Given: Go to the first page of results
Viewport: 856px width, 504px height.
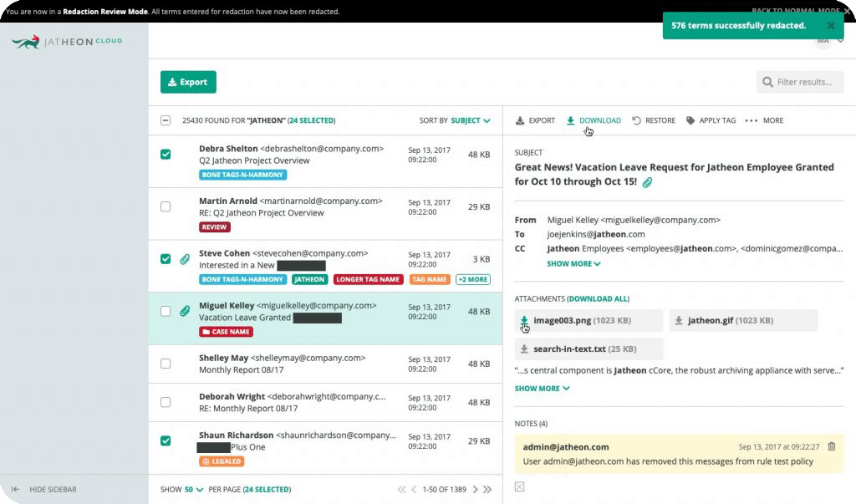Looking at the screenshot, I should 402,490.
